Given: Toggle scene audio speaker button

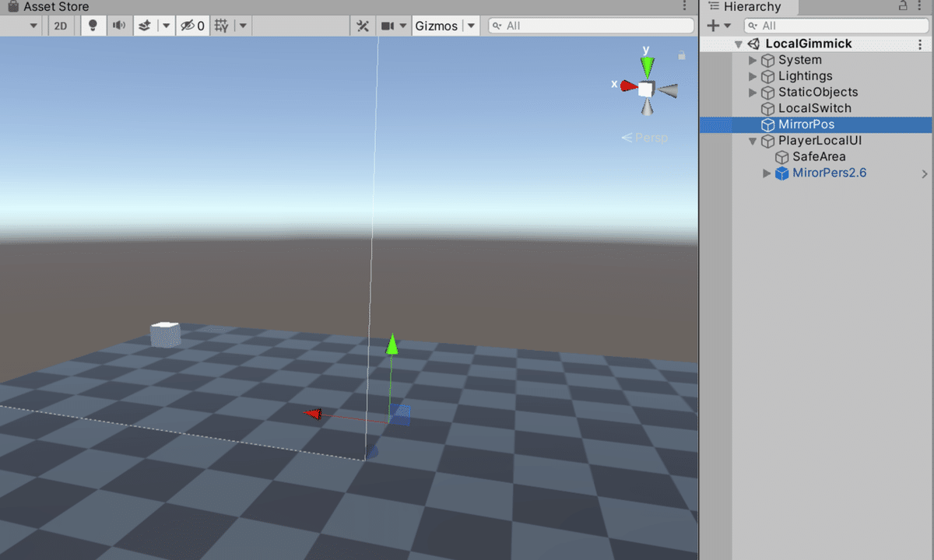Looking at the screenshot, I should [x=118, y=26].
